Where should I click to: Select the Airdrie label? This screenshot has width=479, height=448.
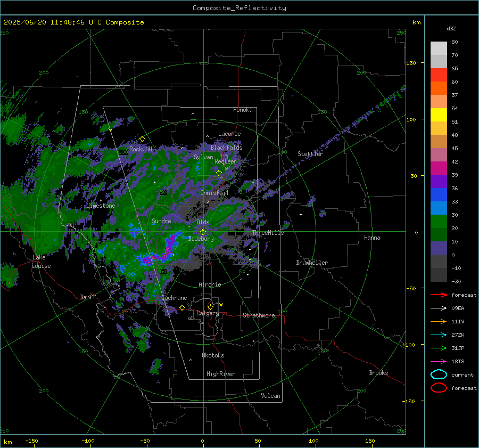click(210, 284)
